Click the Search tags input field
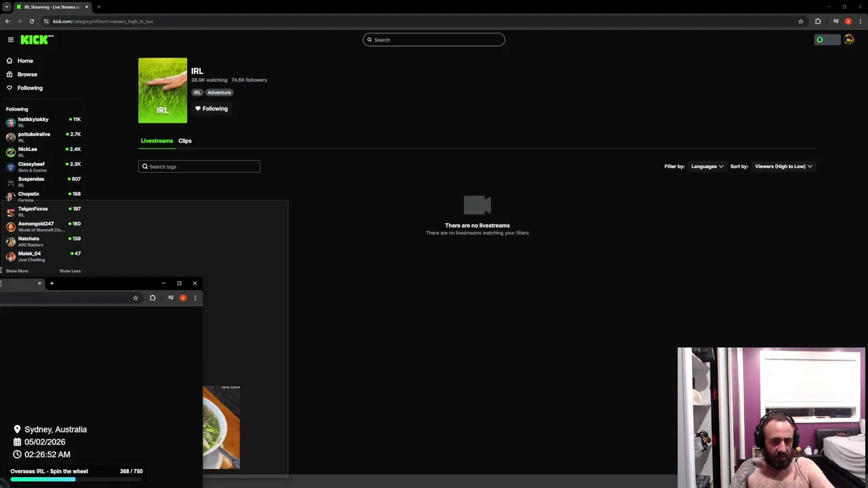868x488 pixels. pyautogui.click(x=199, y=167)
